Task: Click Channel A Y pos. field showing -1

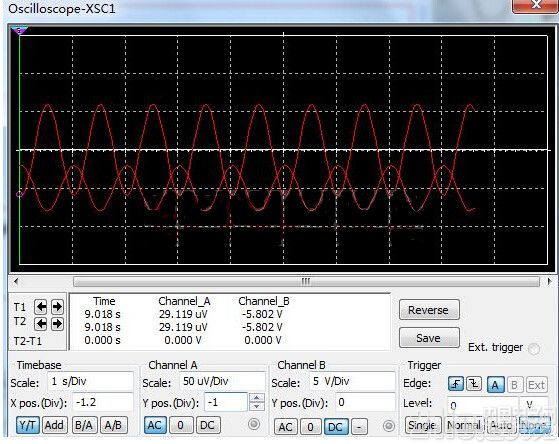Action: [x=226, y=403]
